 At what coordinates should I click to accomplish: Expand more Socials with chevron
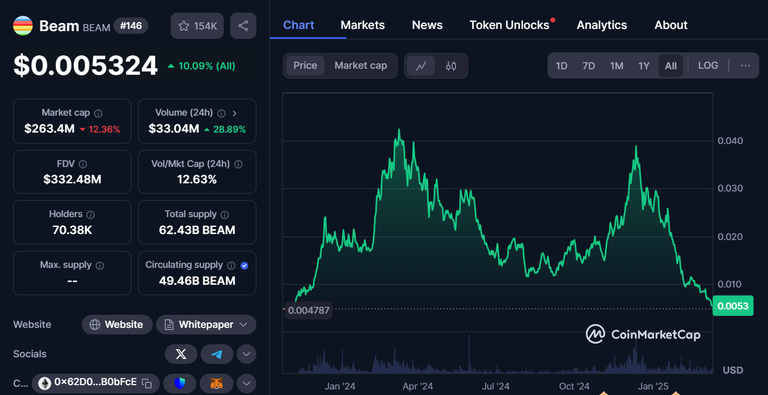(246, 354)
